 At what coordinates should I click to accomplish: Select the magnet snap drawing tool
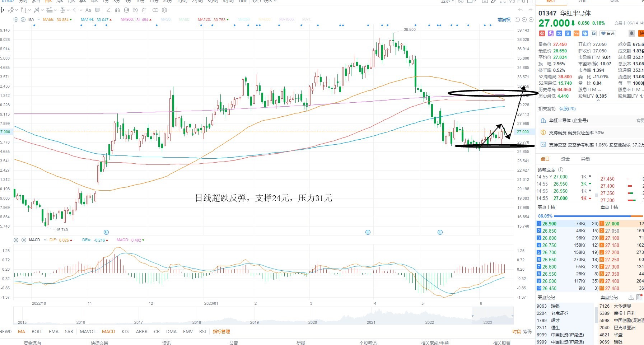117,10
